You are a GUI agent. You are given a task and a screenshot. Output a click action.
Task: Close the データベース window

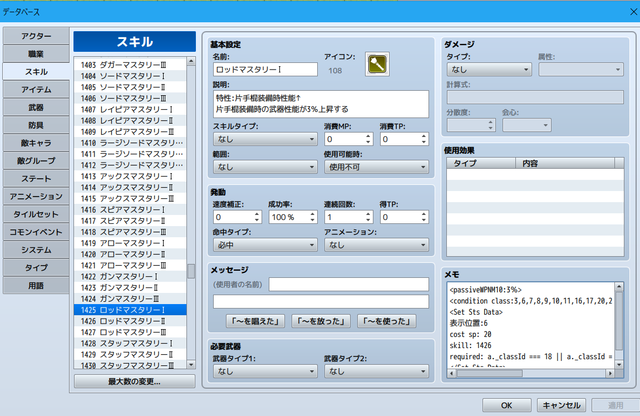click(633, 12)
